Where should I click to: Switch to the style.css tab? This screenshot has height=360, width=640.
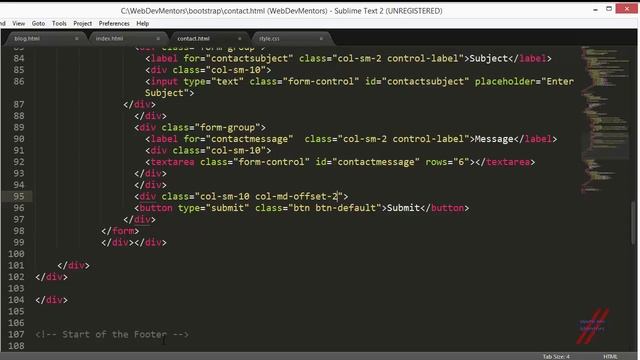269,38
